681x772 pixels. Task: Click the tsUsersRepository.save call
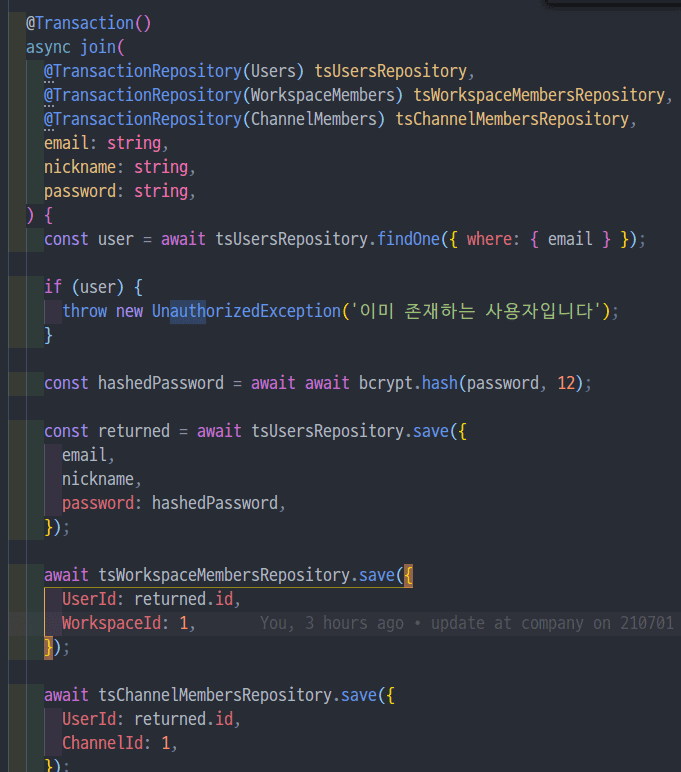(x=350, y=431)
